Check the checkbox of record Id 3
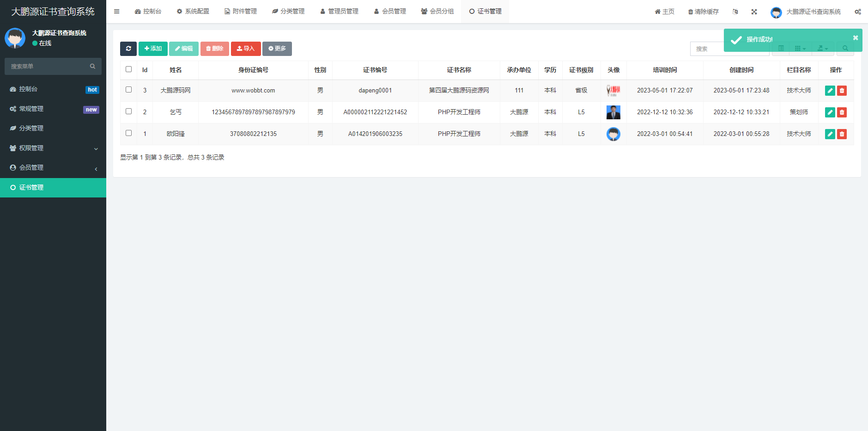The width and height of the screenshot is (868, 431). (128, 90)
